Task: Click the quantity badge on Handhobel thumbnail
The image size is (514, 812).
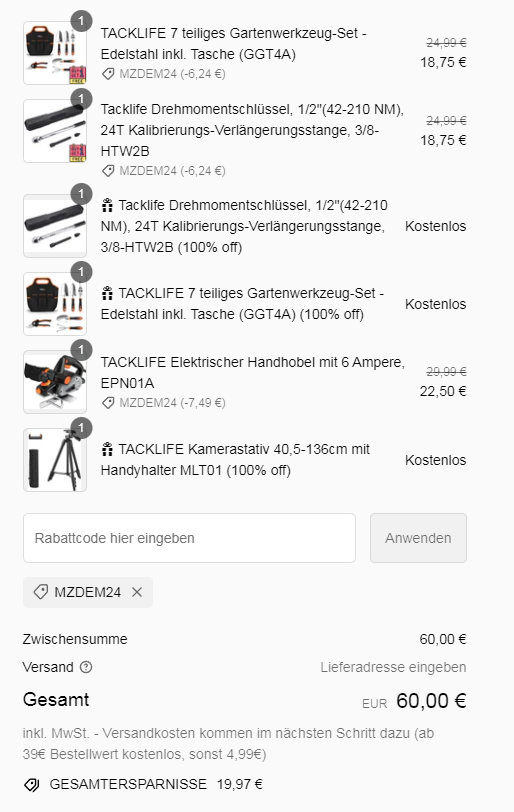Action: point(81,350)
